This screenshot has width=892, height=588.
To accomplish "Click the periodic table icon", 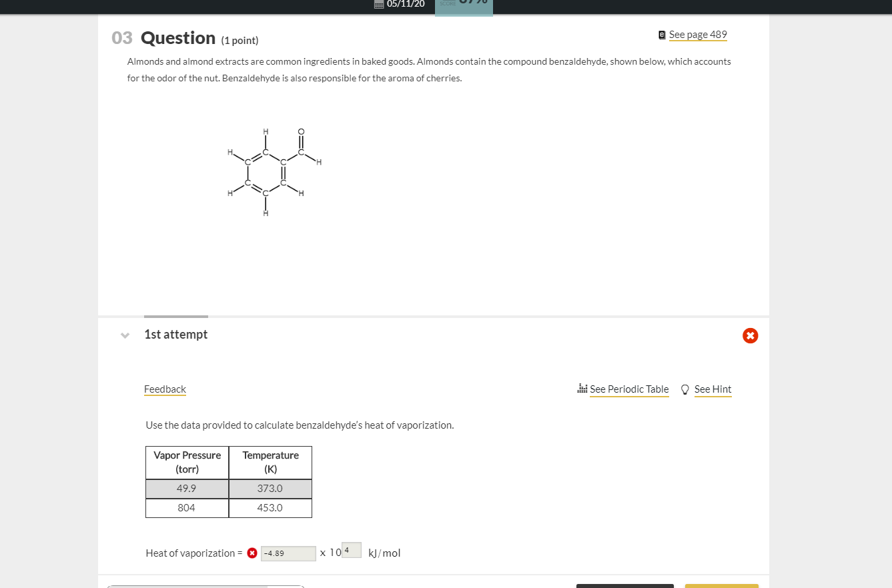I will 582,389.
